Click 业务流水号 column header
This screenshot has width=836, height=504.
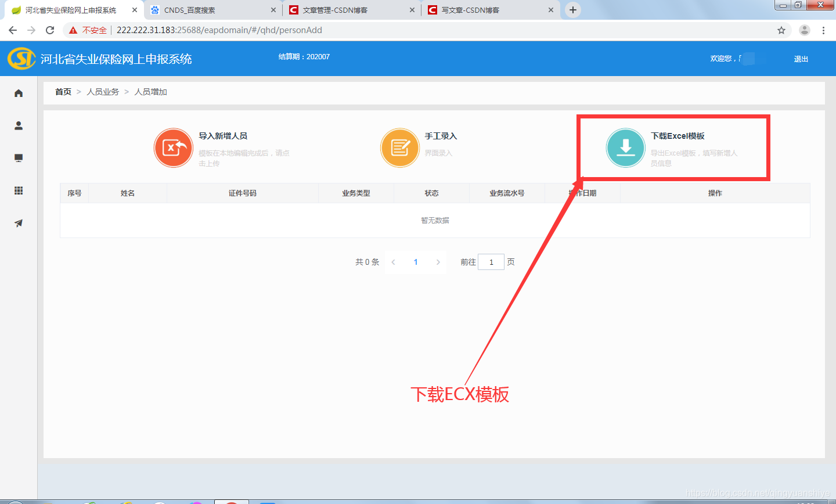point(507,193)
